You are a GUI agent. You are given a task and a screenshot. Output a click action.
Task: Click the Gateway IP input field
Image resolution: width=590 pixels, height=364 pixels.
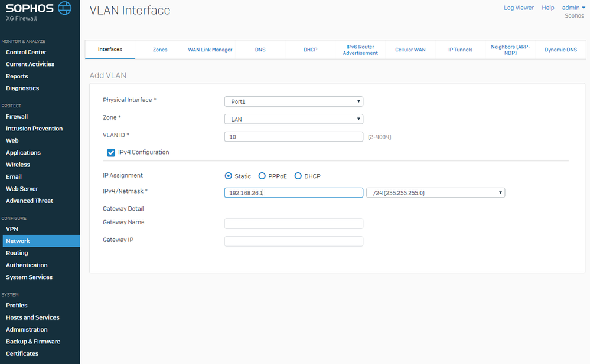[294, 241]
